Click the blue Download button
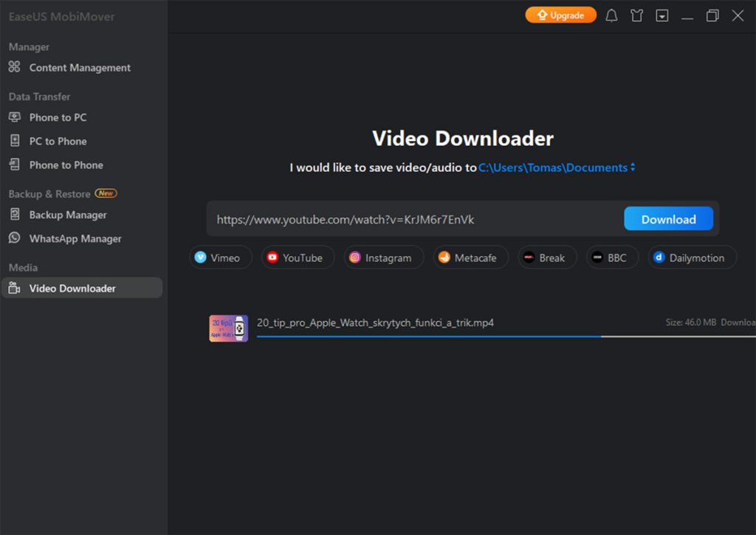 668,219
